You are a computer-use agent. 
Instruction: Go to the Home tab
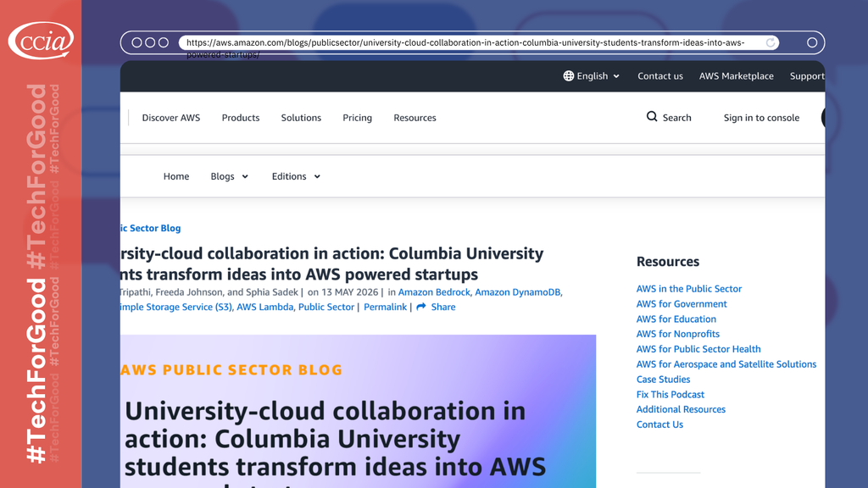(x=176, y=176)
